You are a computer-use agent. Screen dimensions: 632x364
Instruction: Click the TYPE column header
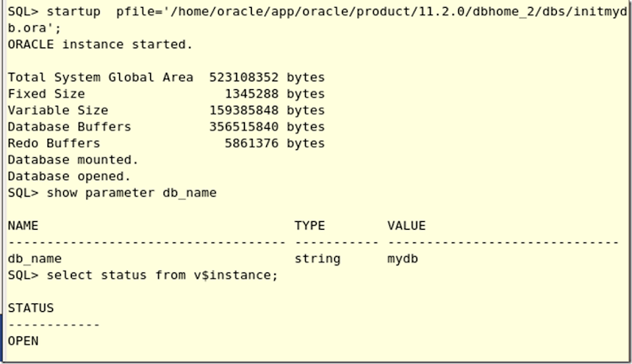[310, 226]
